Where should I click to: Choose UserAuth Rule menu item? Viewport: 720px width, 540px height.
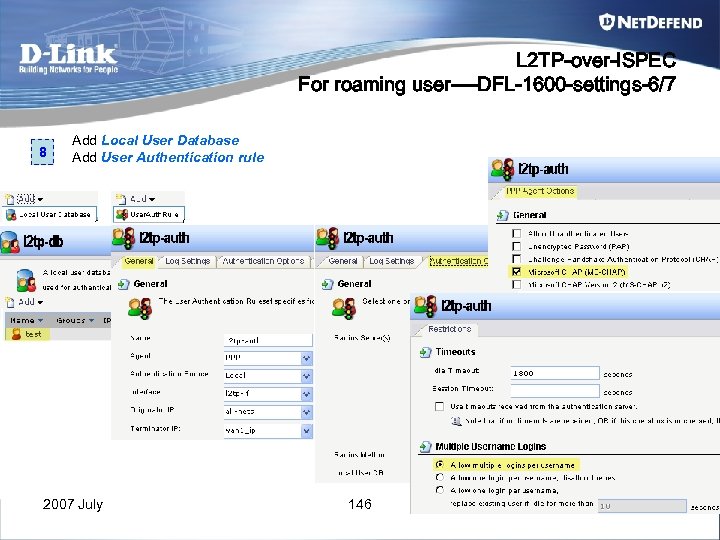pos(149,214)
